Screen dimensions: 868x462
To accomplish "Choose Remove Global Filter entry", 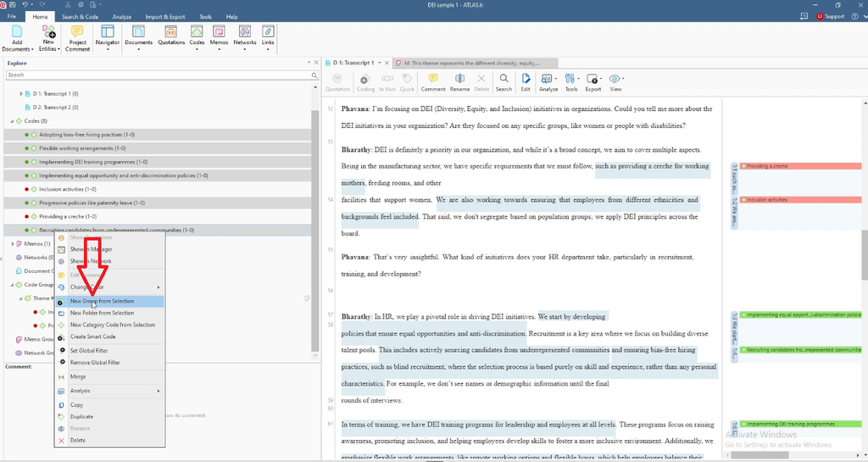I will tap(109, 363).
